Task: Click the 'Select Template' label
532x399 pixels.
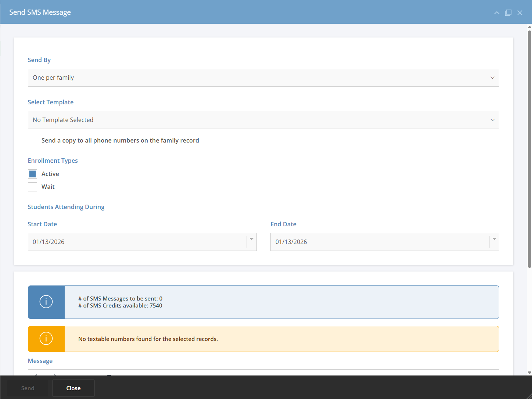Action: 51,102
